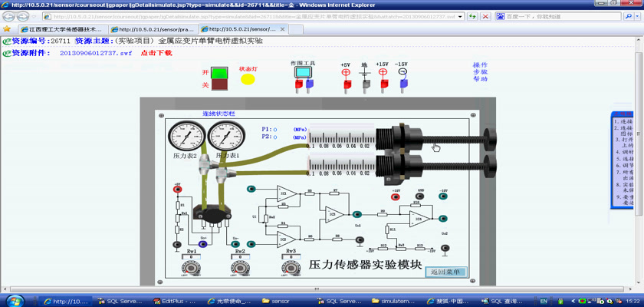Click the browser Forward button

pos(23,16)
